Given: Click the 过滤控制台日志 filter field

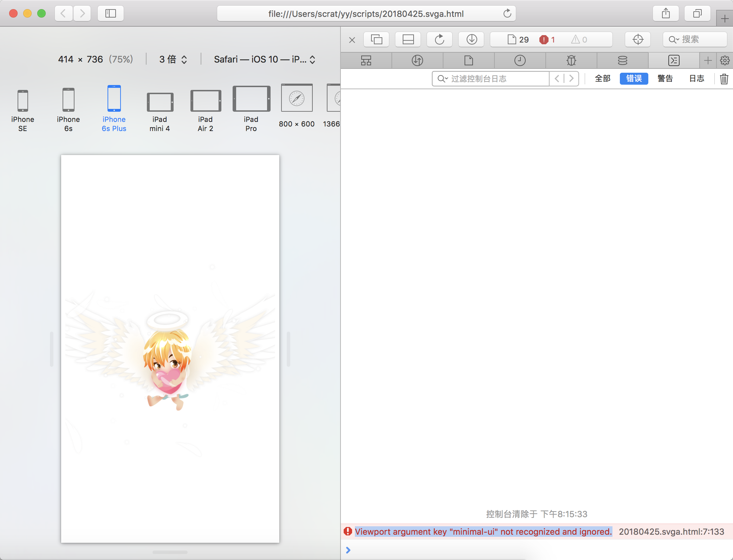Looking at the screenshot, I should point(491,79).
